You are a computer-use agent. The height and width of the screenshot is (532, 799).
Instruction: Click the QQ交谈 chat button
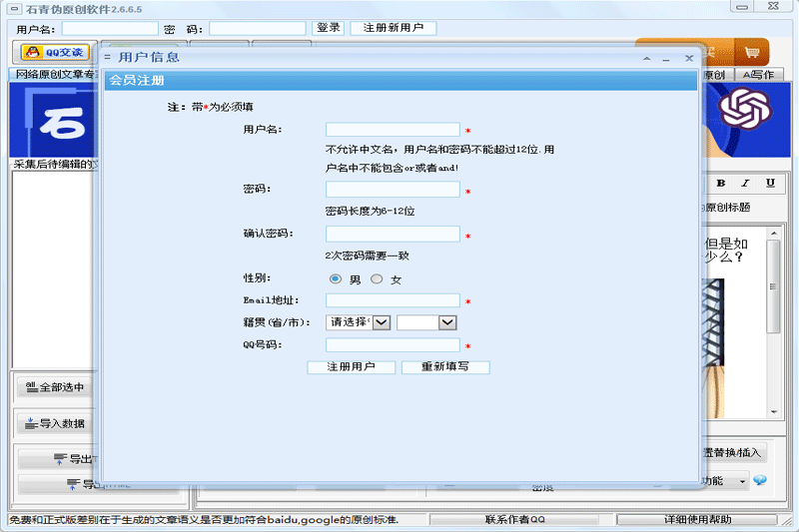pos(54,52)
